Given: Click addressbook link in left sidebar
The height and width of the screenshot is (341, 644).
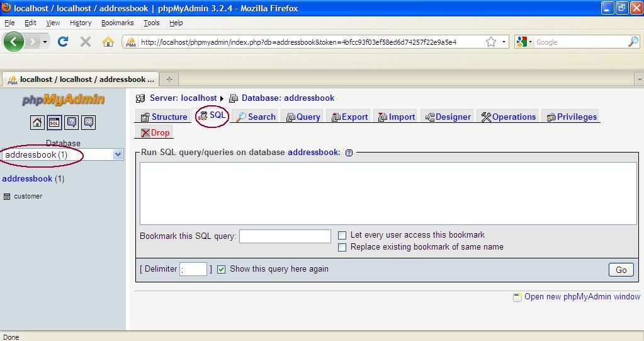Looking at the screenshot, I should pyautogui.click(x=27, y=179).
